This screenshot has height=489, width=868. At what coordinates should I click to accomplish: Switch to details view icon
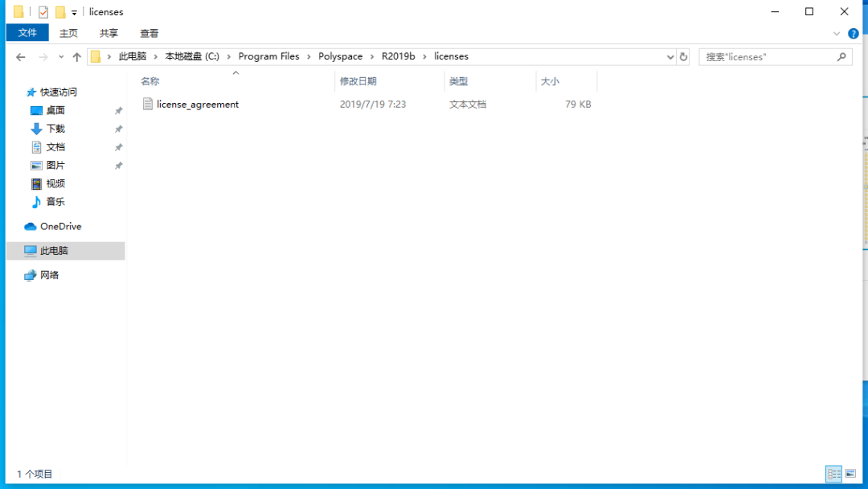(833, 474)
